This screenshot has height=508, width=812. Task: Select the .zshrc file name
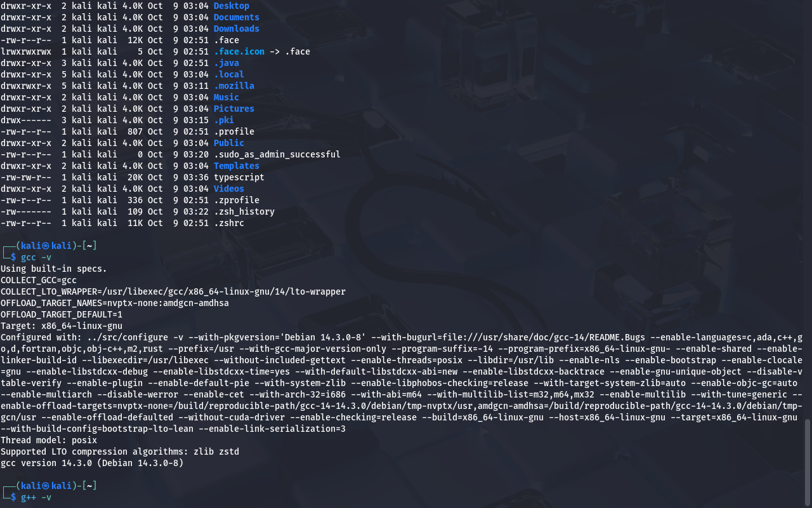coord(228,223)
